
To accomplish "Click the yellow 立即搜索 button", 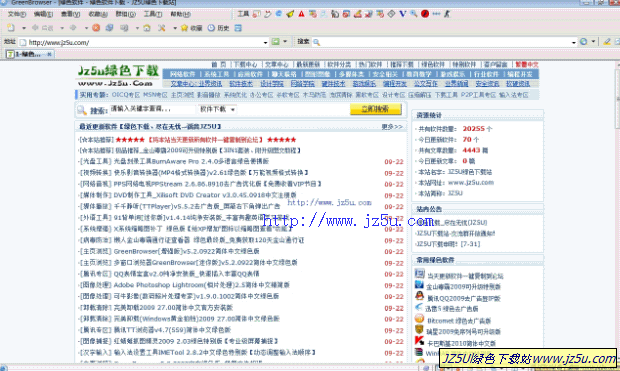I will (376, 109).
